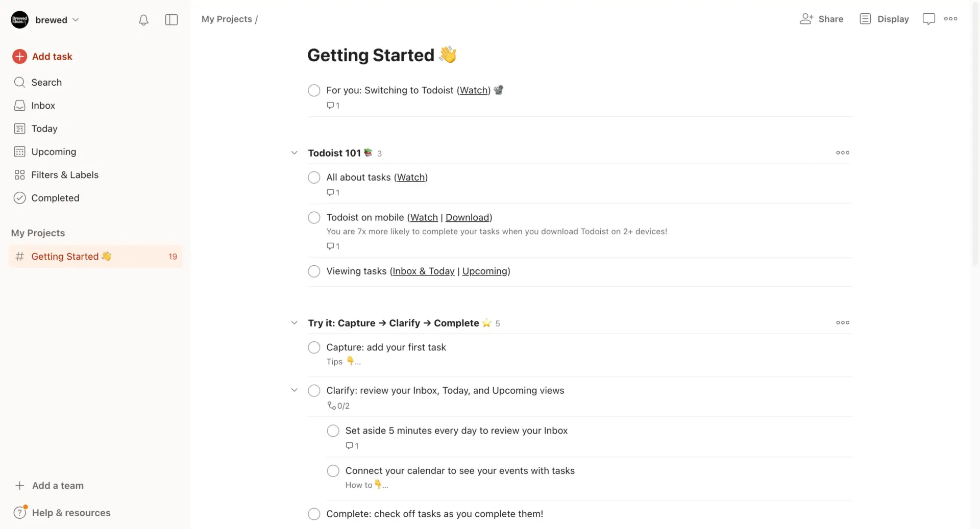Screen dimensions: 980x529
Task: Complete the All about tasks task
Action: [314, 178]
